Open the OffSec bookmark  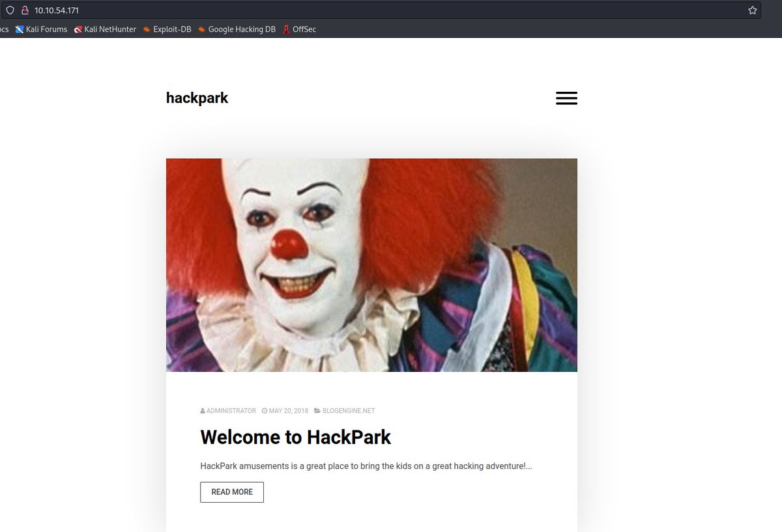[299, 29]
